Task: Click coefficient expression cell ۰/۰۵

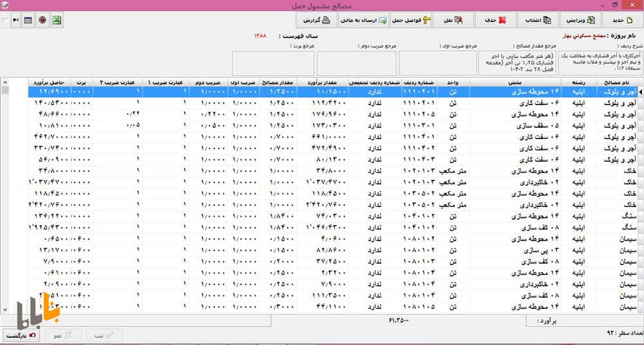Action: [x=118, y=125]
